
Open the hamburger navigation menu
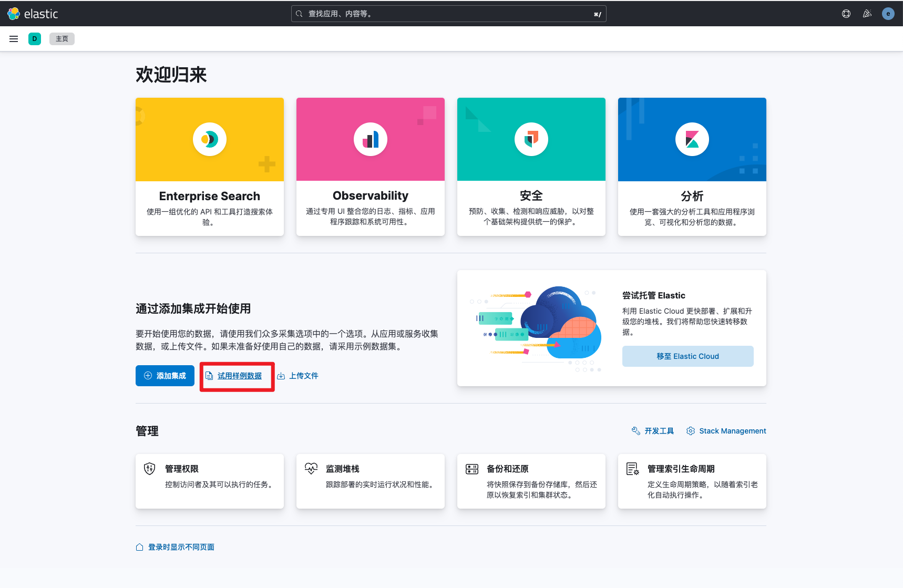click(x=14, y=39)
